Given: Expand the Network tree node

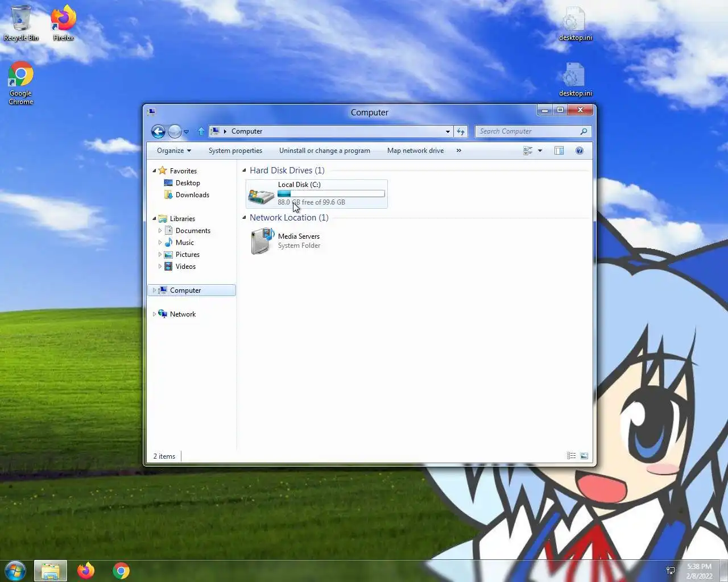Looking at the screenshot, I should 154,314.
